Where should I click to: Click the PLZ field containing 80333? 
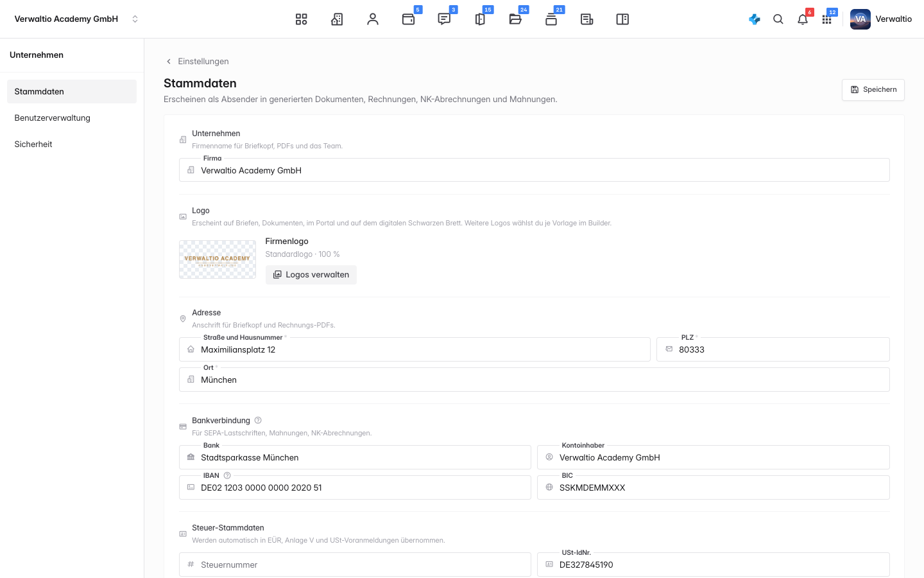pyautogui.click(x=773, y=349)
